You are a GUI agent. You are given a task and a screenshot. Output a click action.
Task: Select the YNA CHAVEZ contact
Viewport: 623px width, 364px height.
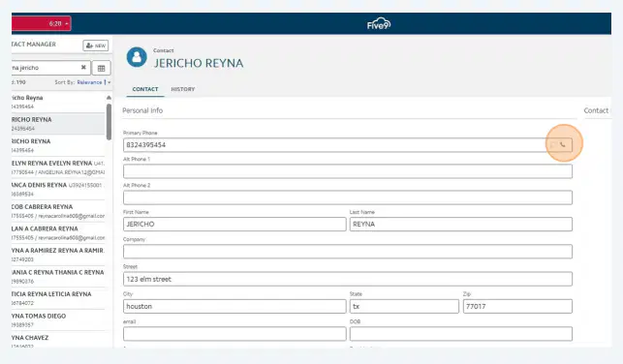pos(58,340)
